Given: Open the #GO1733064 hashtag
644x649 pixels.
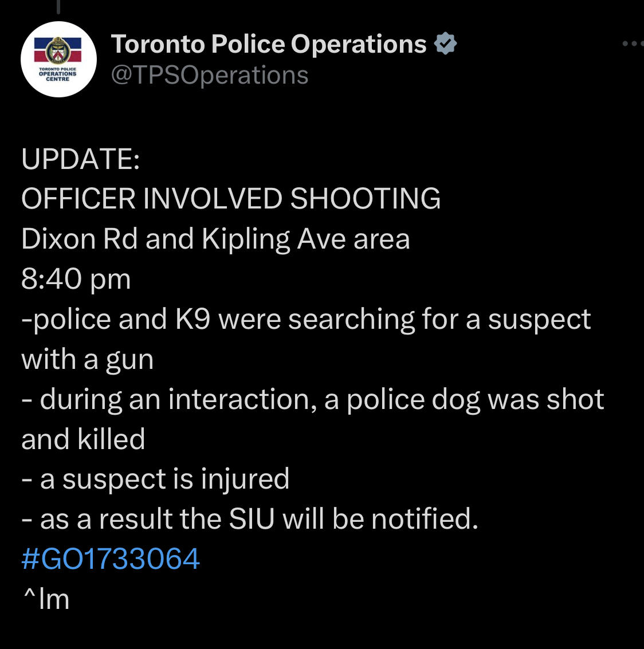Looking at the screenshot, I should click(x=111, y=558).
